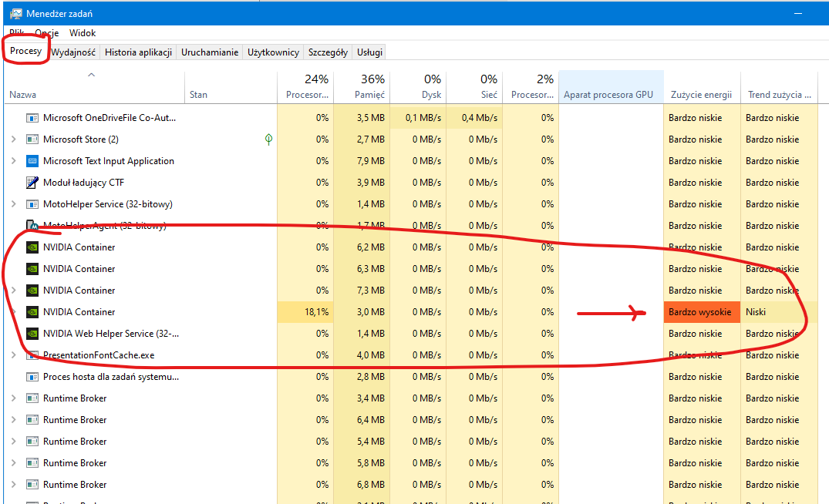This screenshot has width=829, height=504.
Task: Click icon of NVIDIA Container using 6,3 MB
Action: 32,269
